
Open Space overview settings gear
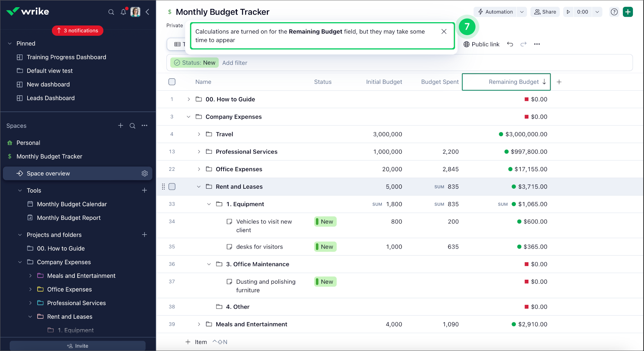(145, 173)
